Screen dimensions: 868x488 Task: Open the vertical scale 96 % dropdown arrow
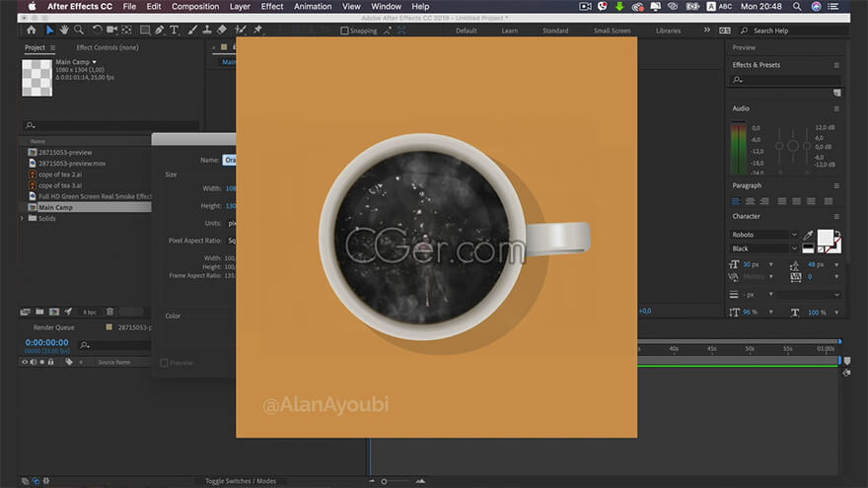coord(771,313)
